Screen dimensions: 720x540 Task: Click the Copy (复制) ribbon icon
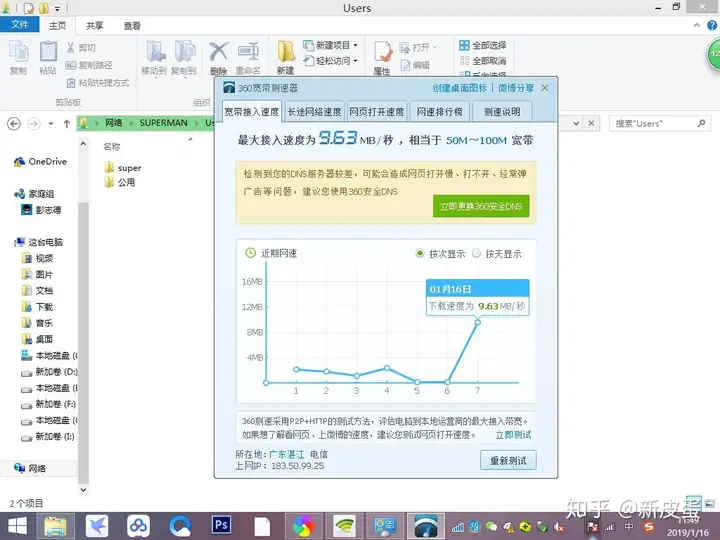18,57
